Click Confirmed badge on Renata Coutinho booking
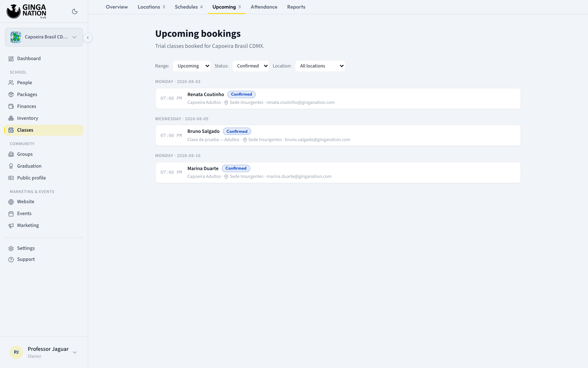This screenshot has height=368, width=588. point(241,94)
